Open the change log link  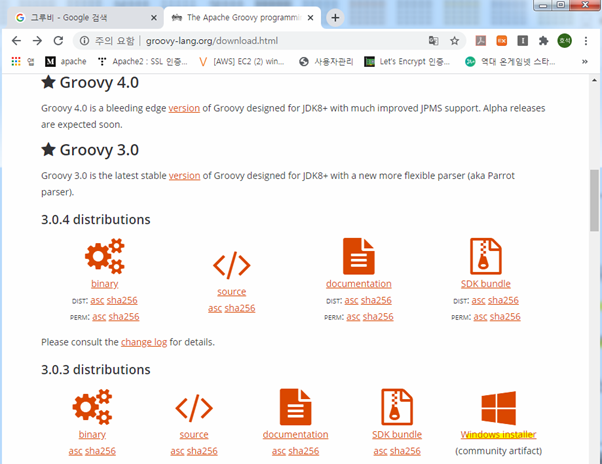tap(144, 342)
